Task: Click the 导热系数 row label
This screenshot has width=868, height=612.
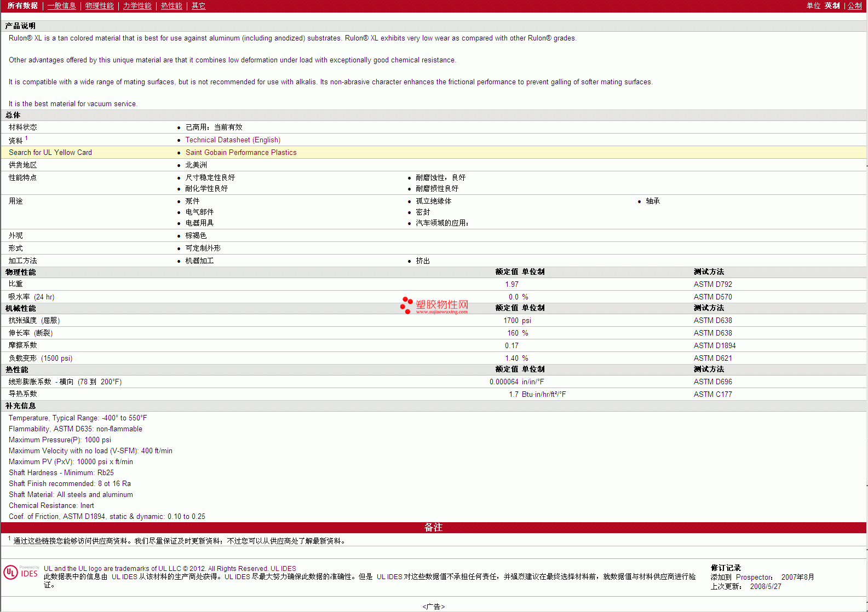Action: tap(22, 394)
